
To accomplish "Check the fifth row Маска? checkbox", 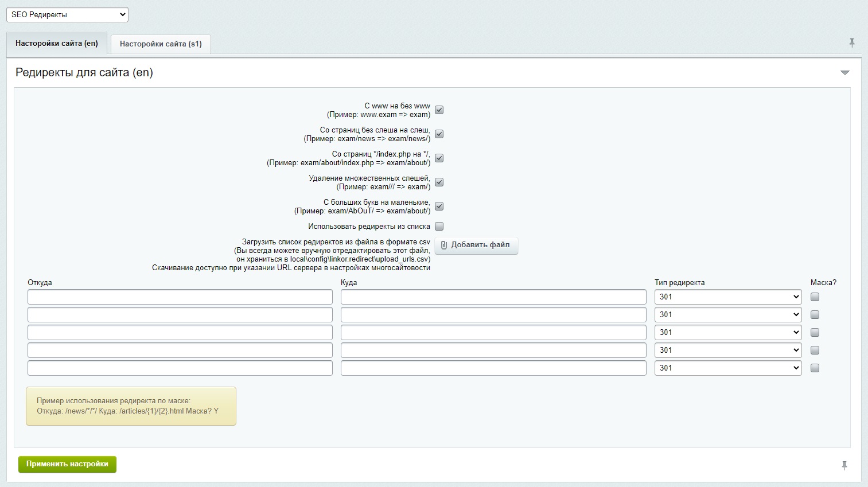I will pyautogui.click(x=815, y=368).
